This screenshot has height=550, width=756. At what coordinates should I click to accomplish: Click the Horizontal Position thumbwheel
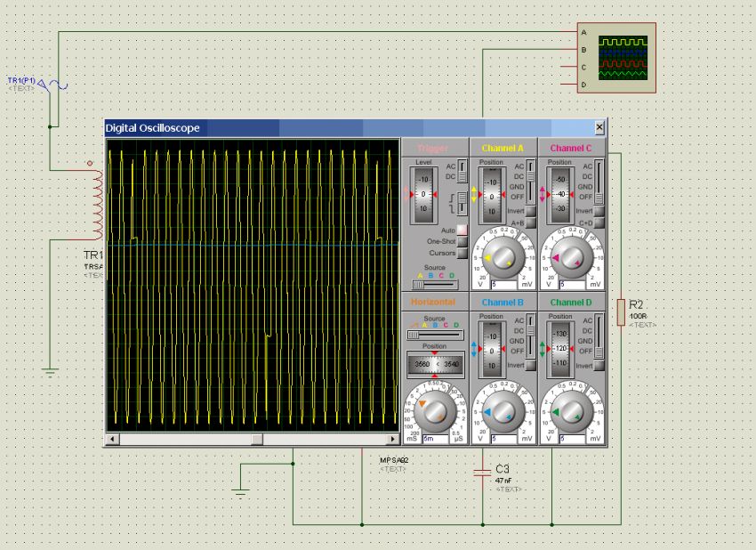434,363
